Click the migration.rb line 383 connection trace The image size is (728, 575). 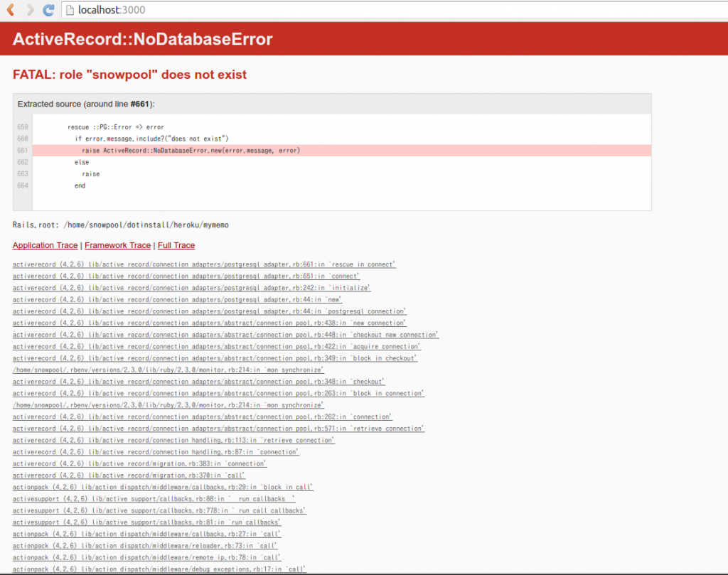[x=139, y=463]
